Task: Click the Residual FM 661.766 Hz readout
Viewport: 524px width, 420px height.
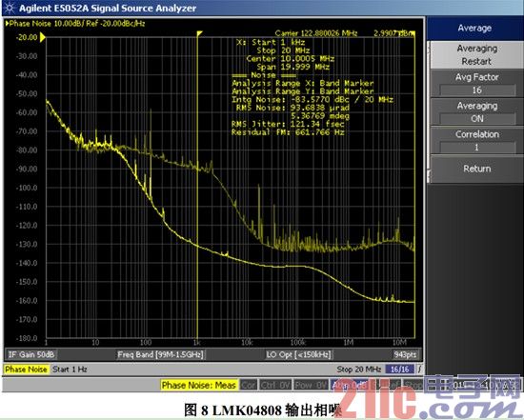Action: [x=288, y=132]
